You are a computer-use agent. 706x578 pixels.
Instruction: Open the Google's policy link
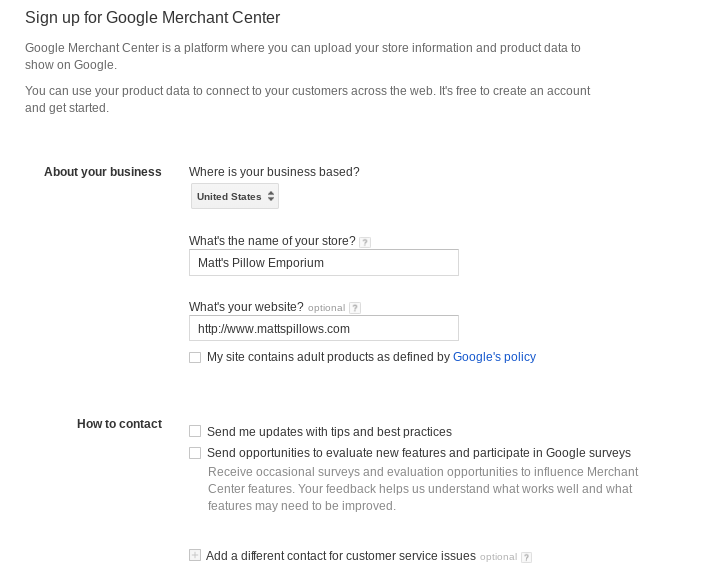tap(494, 357)
